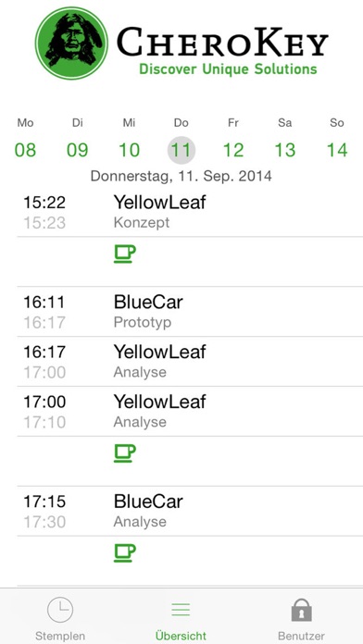Image resolution: width=363 pixels, height=644 pixels.
Task: Open YellowLeaf Analyse entry at 16:17
Action: pyautogui.click(x=190, y=362)
